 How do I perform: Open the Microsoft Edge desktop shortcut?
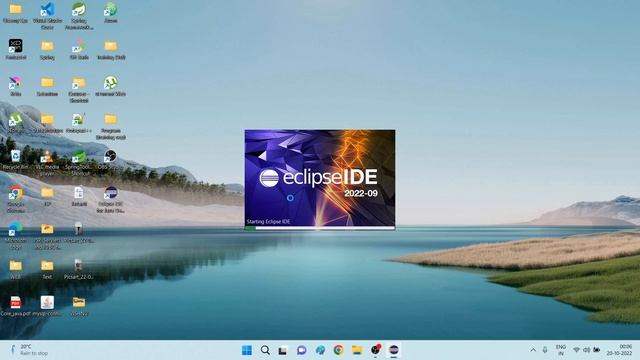click(x=16, y=236)
